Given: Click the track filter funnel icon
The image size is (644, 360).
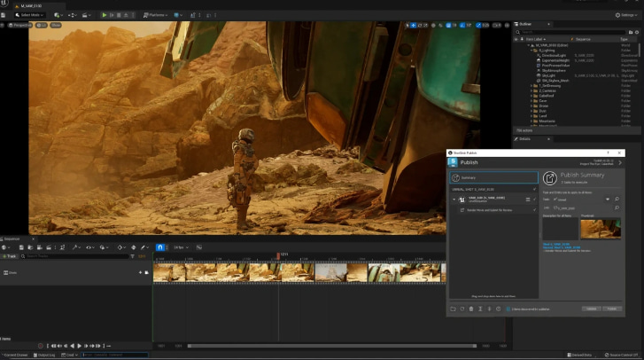Looking at the screenshot, I should click(x=132, y=256).
